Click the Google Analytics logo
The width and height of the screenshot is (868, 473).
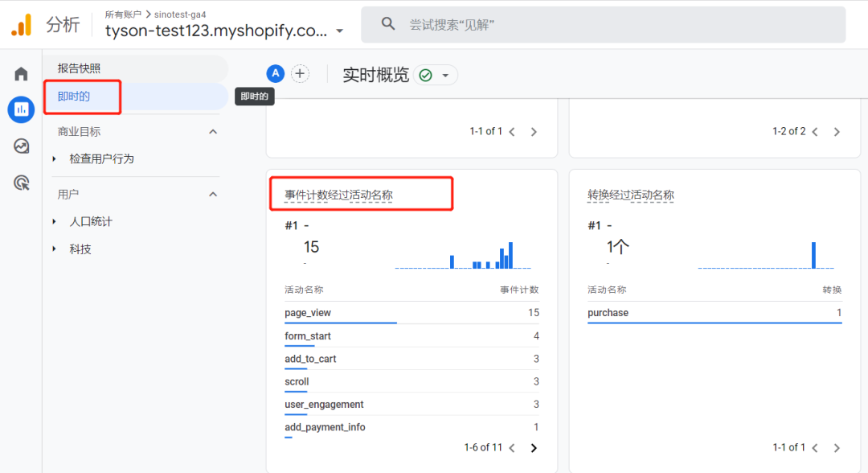click(x=21, y=25)
